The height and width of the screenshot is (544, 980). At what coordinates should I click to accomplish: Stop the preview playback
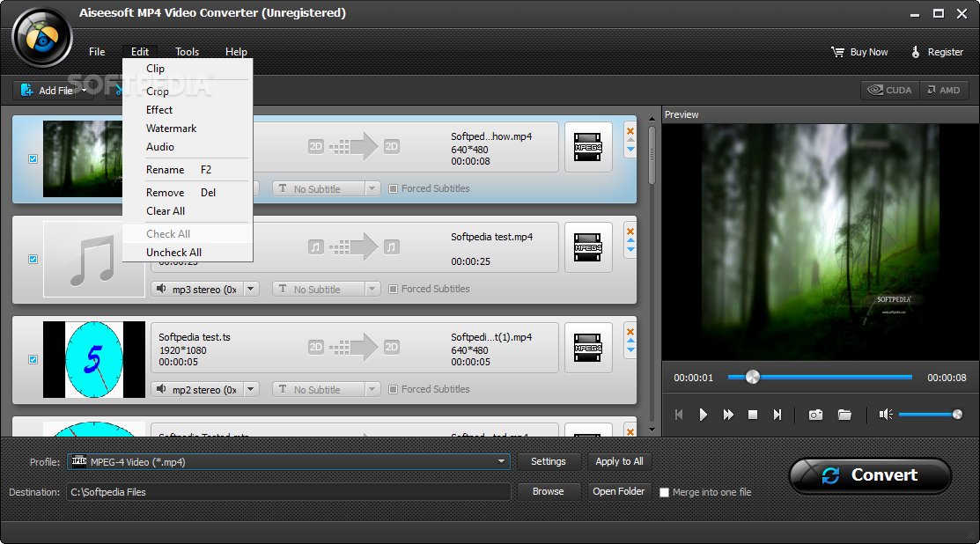click(x=753, y=415)
